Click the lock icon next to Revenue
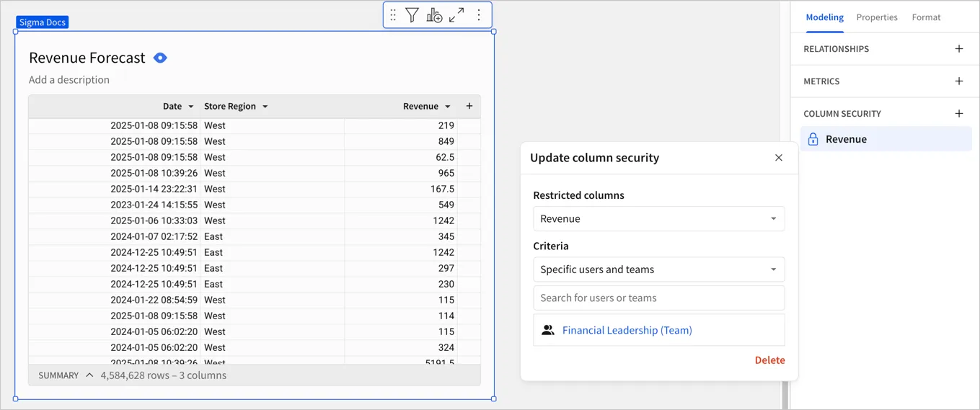This screenshot has width=980, height=410. 813,139
